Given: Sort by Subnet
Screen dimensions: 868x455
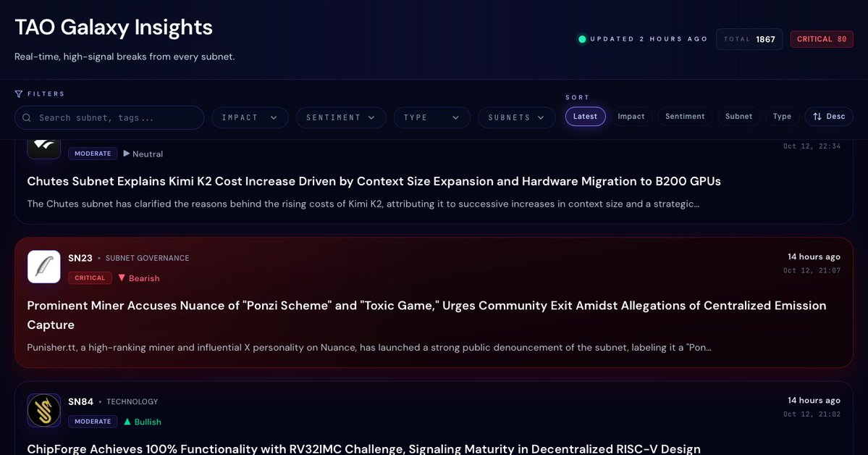Looking at the screenshot, I should click(738, 117).
